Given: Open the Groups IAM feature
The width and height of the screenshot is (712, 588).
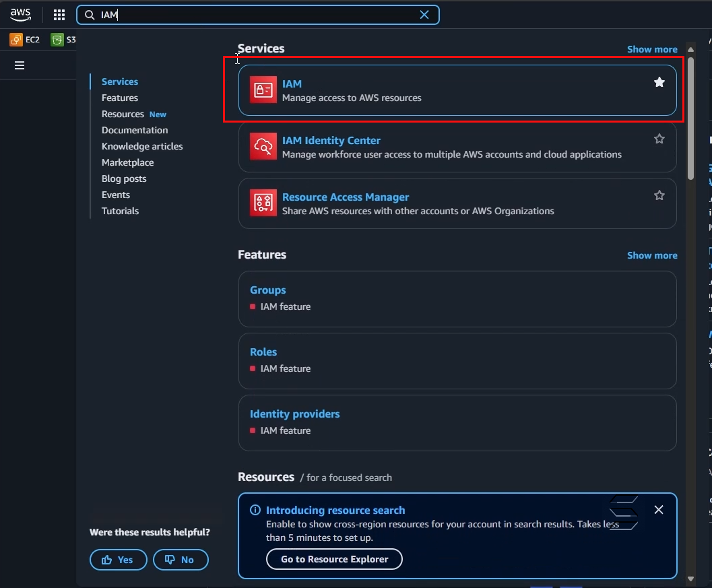Looking at the screenshot, I should (x=268, y=290).
